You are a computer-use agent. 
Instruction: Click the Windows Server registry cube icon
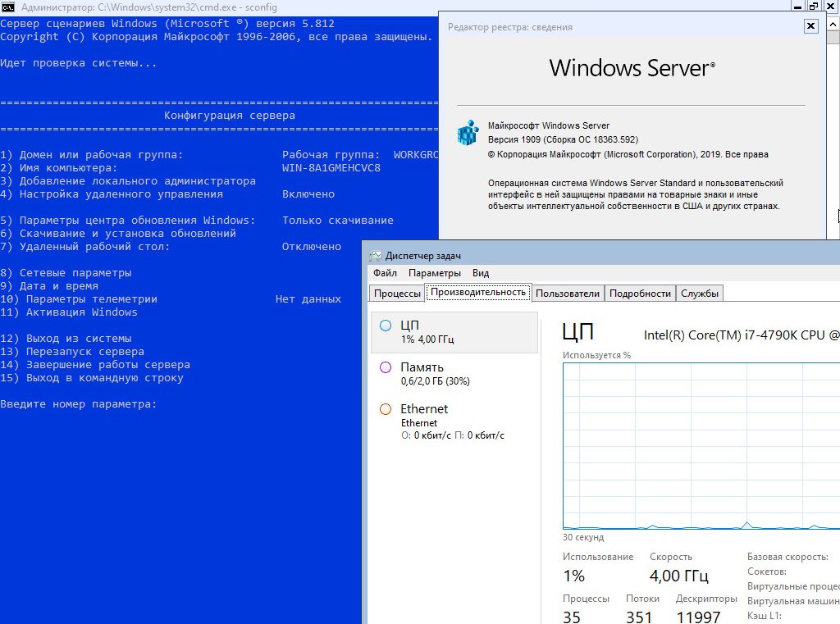tap(468, 132)
